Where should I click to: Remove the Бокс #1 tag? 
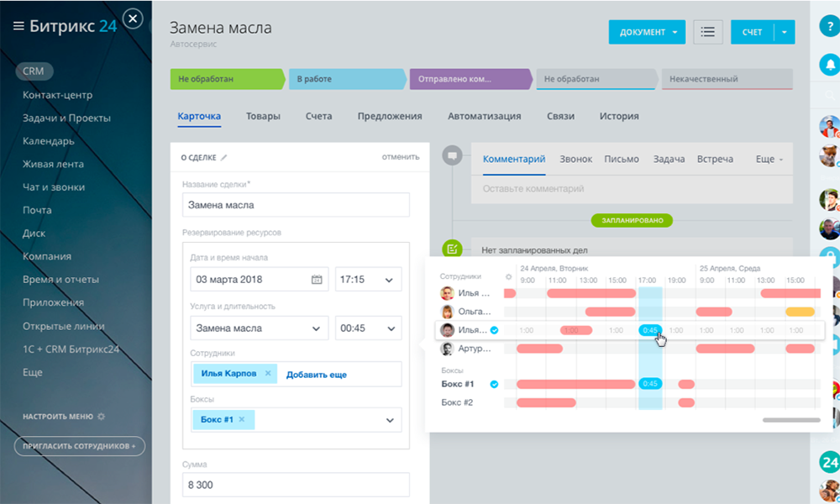[x=242, y=419]
